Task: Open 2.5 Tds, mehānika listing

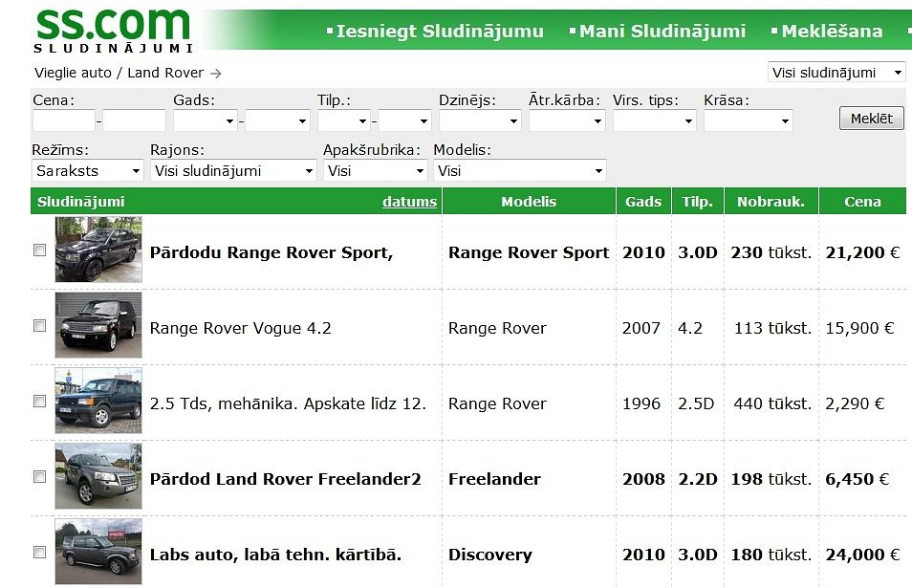Action: click(x=288, y=403)
